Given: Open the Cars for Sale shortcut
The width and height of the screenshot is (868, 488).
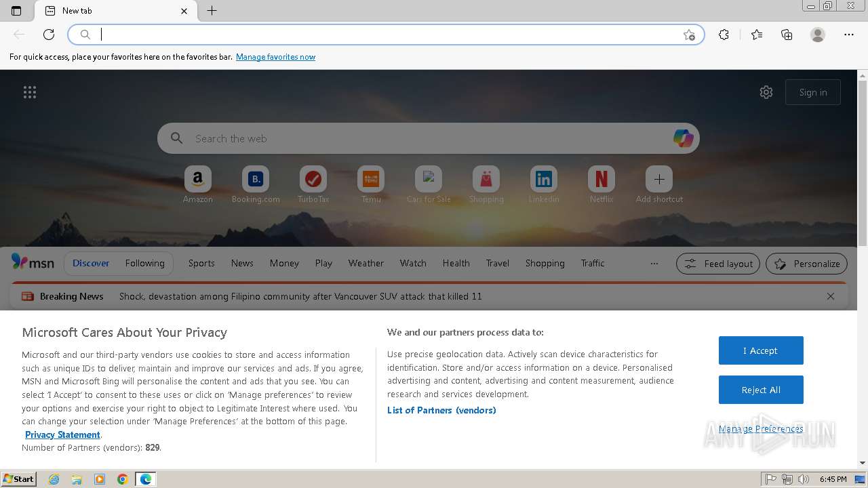Looking at the screenshot, I should tap(429, 184).
